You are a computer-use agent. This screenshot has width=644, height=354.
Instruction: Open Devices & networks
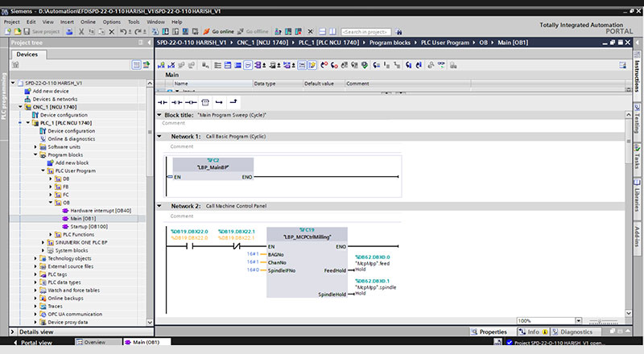pyautogui.click(x=55, y=99)
